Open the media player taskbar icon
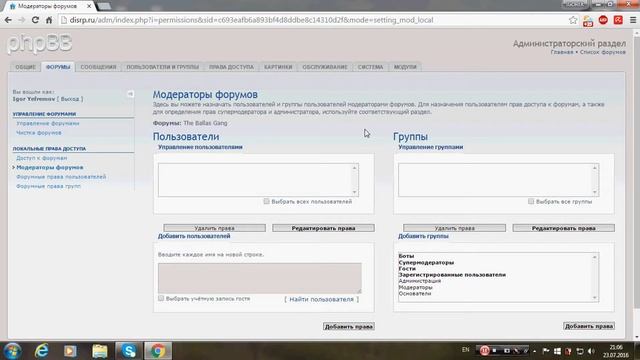 tap(70, 351)
